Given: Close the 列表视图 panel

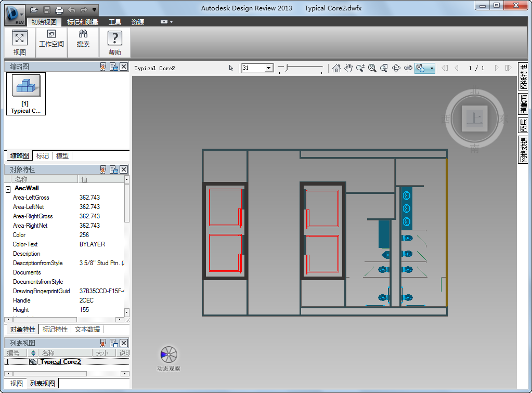Looking at the screenshot, I should [124, 343].
